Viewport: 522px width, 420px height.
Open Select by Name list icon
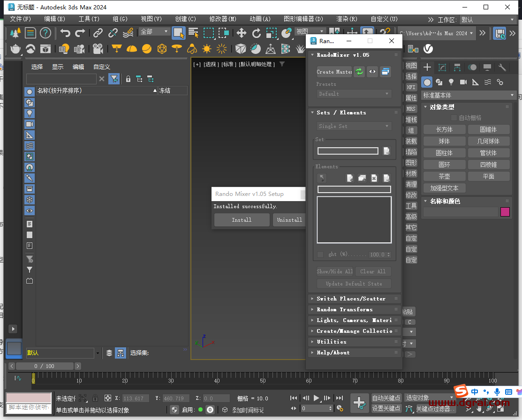tap(193, 33)
